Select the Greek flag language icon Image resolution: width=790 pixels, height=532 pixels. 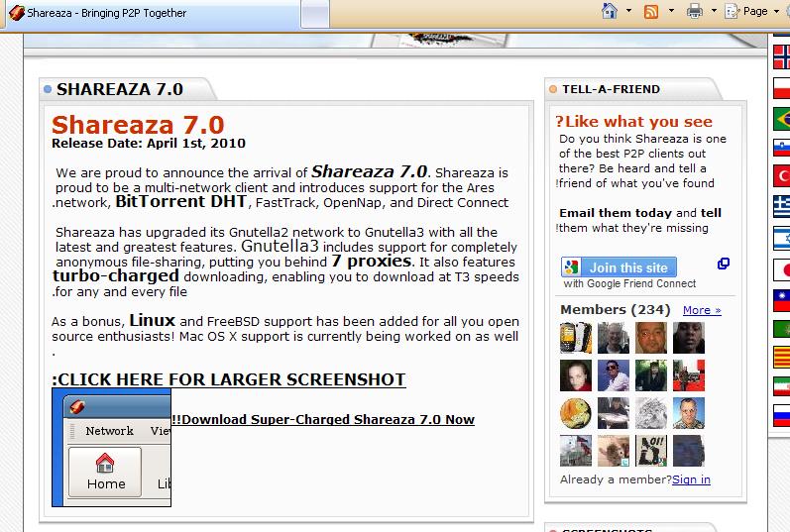781,207
